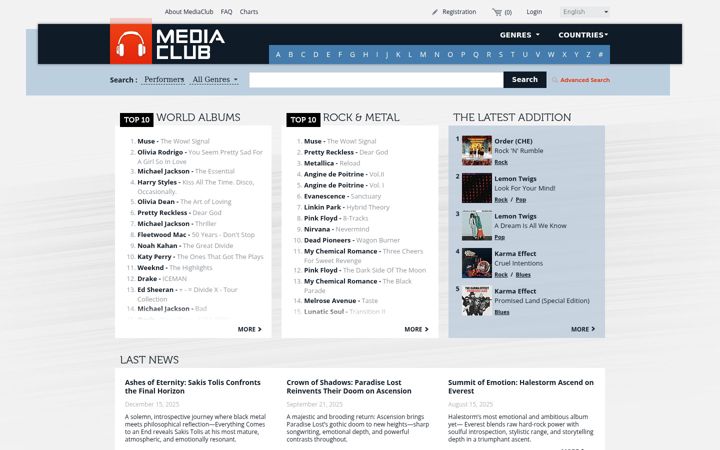Read Crown of Shadows Paradise Lost article
The height and width of the screenshot is (450, 720).
[349, 387]
